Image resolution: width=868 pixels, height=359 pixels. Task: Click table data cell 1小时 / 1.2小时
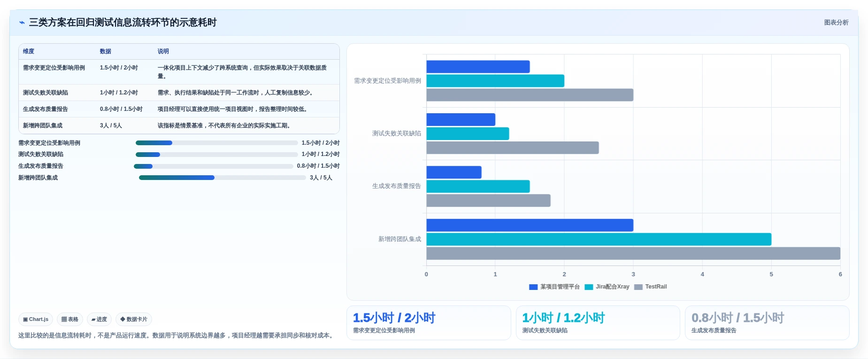[x=119, y=93]
